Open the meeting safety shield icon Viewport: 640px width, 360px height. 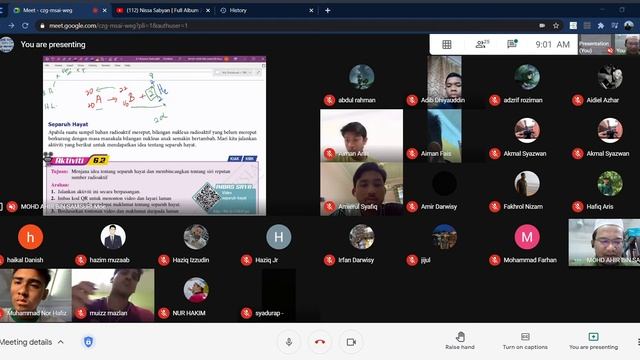click(x=88, y=342)
